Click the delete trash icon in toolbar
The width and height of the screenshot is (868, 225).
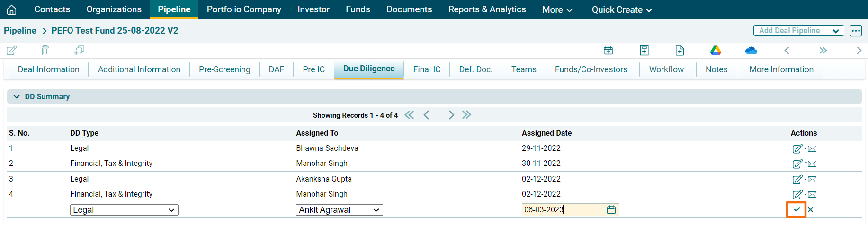(x=45, y=50)
